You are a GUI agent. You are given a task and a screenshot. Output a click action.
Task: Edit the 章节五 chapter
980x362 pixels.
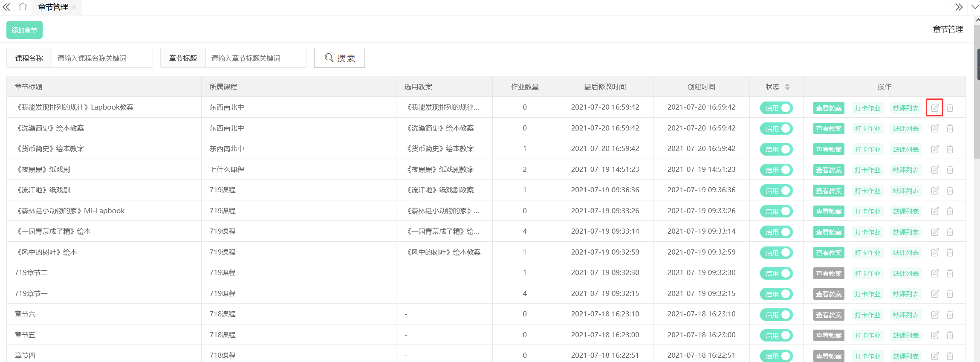tap(935, 335)
